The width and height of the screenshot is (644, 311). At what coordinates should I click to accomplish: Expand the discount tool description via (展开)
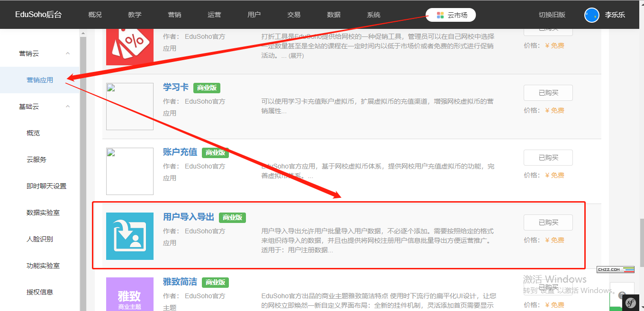pyautogui.click(x=296, y=56)
